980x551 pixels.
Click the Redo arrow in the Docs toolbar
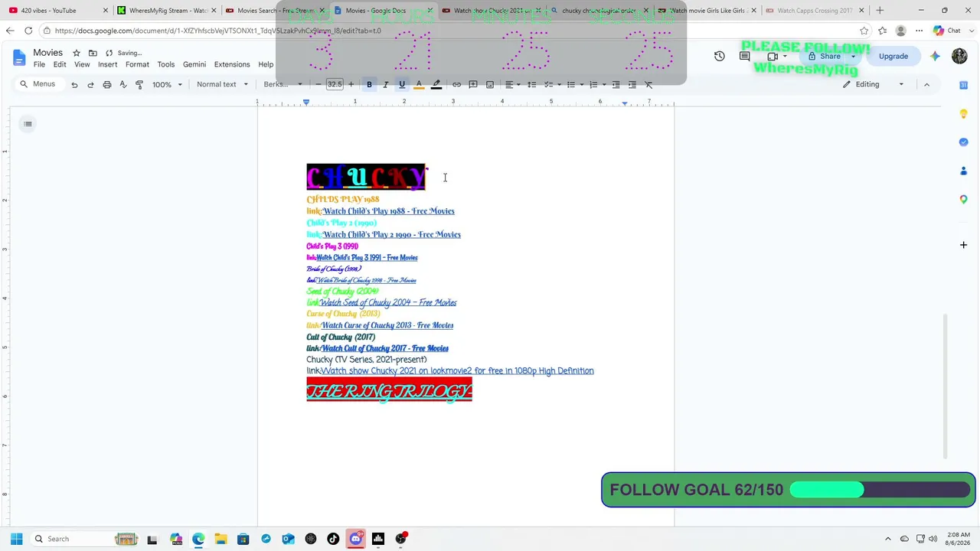(x=90, y=84)
